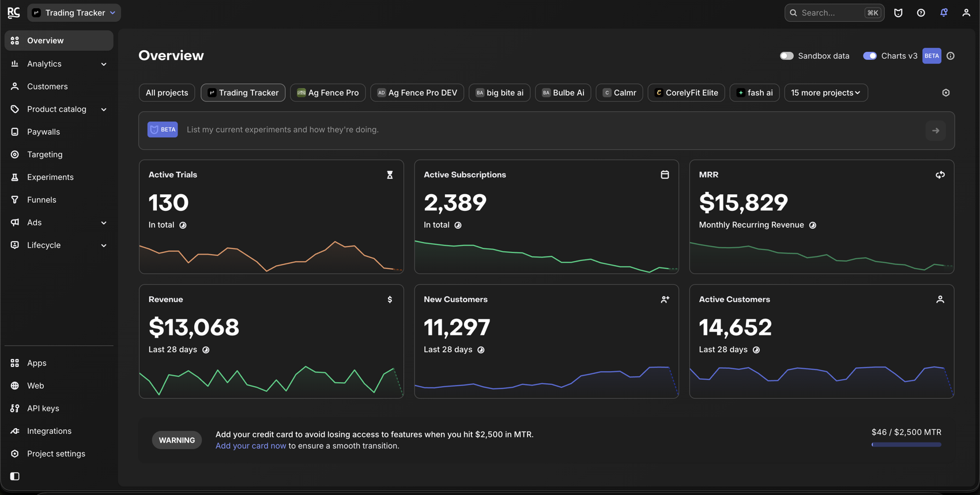
Task: Open the Trading Tracker project dropdown in header
Action: click(74, 13)
